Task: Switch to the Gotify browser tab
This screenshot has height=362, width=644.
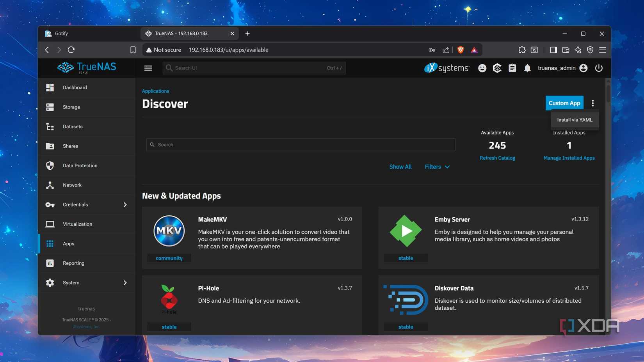Action: 89,34
